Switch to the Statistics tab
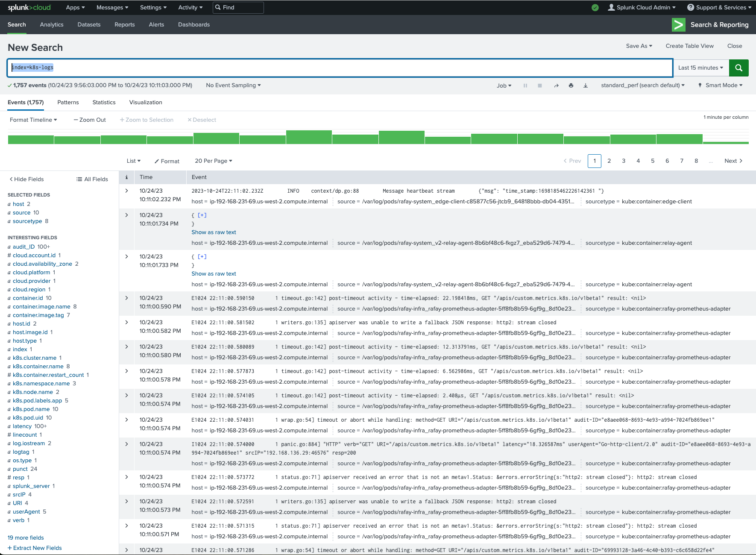 (104, 102)
